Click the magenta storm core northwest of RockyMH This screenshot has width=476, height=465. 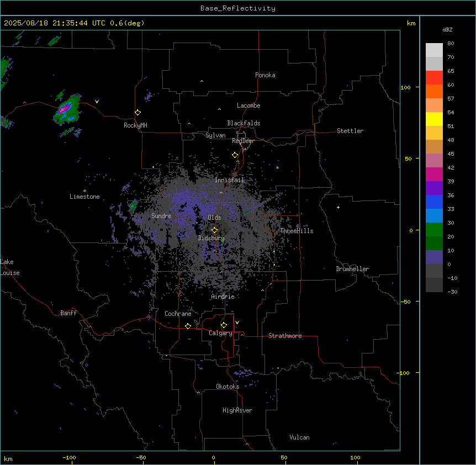click(65, 109)
